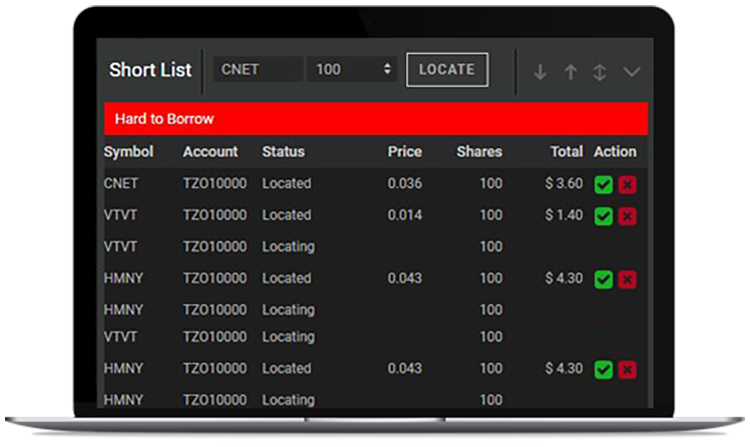The image size is (750, 447).
Task: Accept the CNET locate with green checkmark
Action: [x=603, y=184]
